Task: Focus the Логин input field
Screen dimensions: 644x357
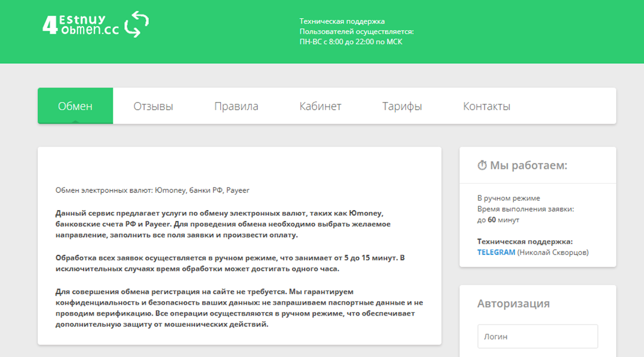Action: [537, 336]
